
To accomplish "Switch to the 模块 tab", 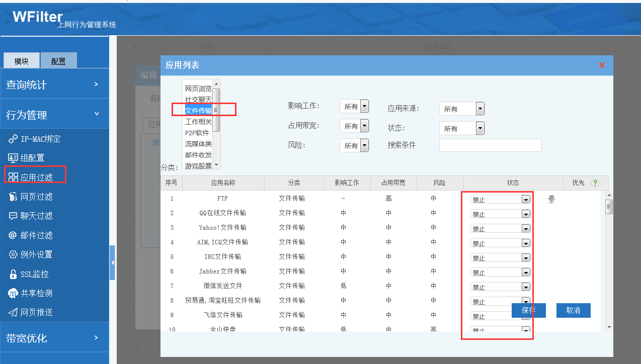I will (22, 61).
